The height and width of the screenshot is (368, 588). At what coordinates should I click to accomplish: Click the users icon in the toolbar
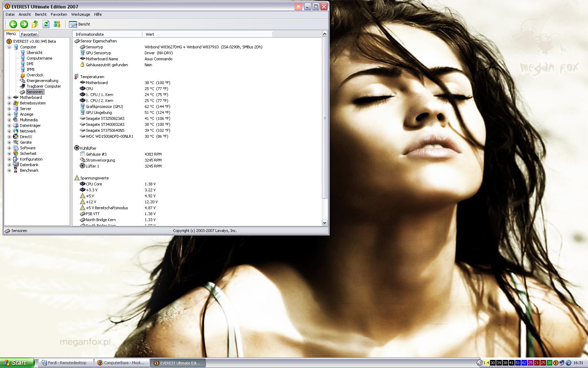pyautogui.click(x=57, y=24)
